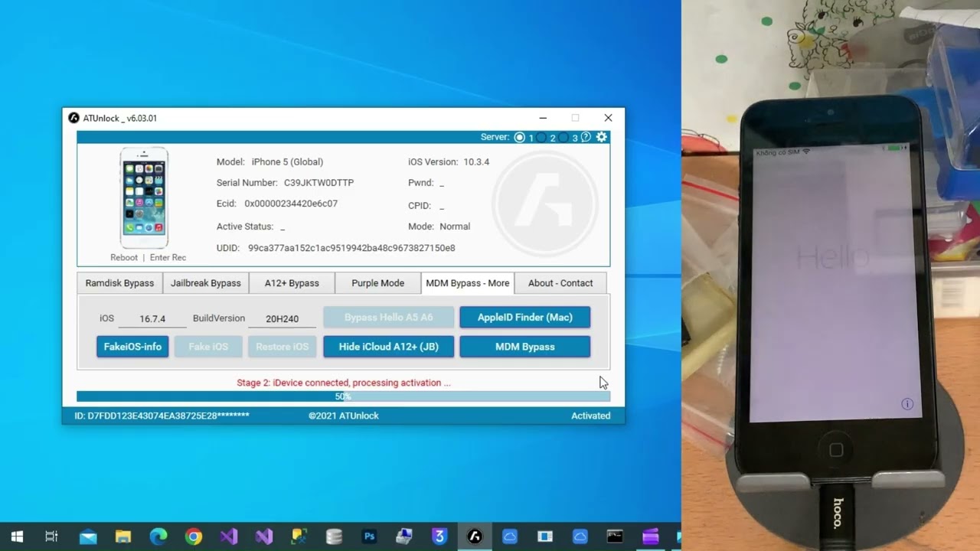Screen dimensions: 980x551
Task: Click the Model iPhone 5 (Global) text
Action: [x=269, y=161]
